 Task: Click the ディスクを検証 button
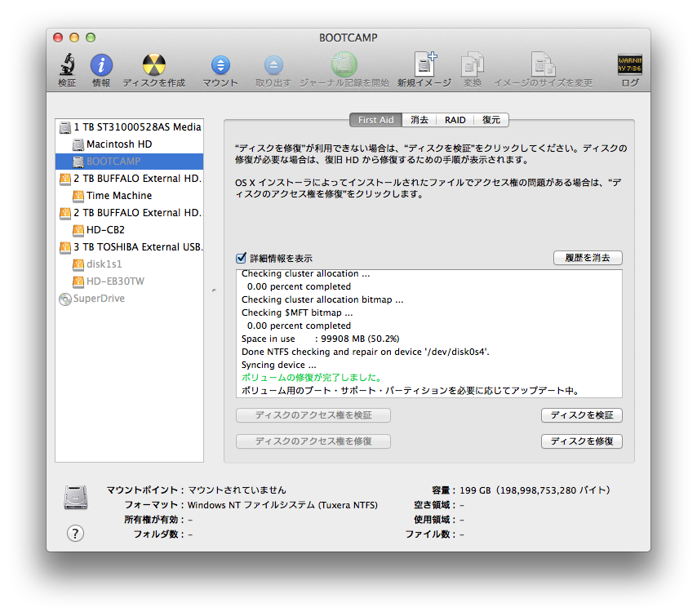click(x=582, y=415)
